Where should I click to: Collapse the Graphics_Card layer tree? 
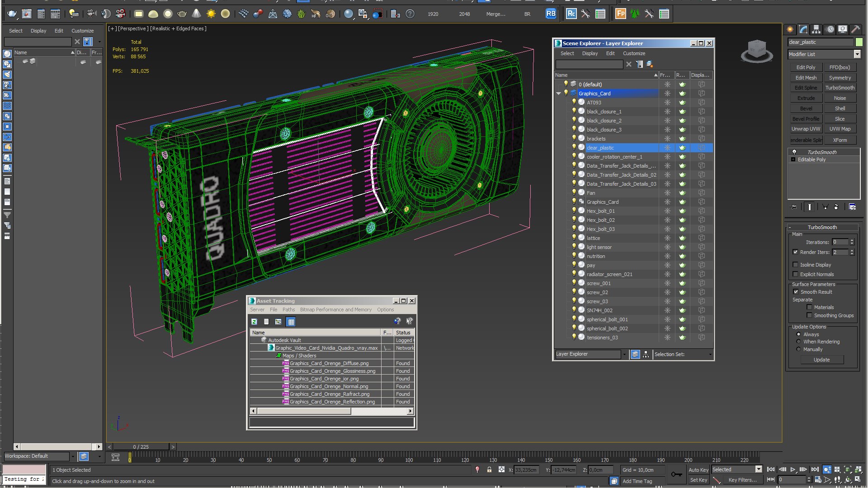(559, 94)
